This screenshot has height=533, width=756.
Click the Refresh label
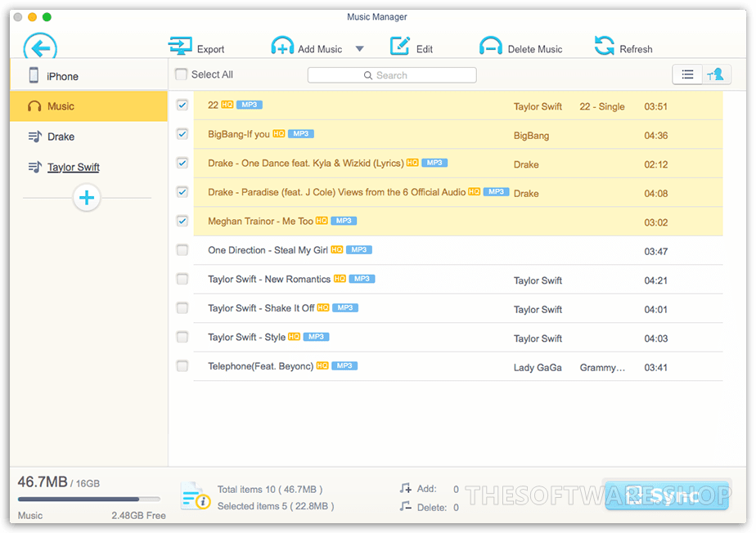tap(636, 49)
